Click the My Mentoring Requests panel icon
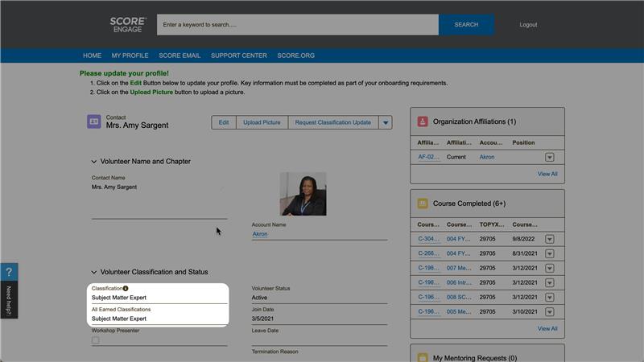Screen dimensions: 644x362 click(x=422, y=357)
